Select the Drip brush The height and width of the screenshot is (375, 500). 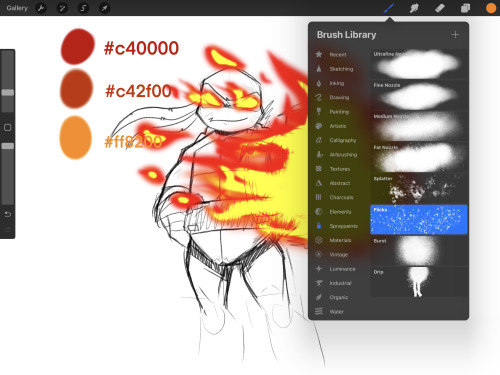click(419, 282)
